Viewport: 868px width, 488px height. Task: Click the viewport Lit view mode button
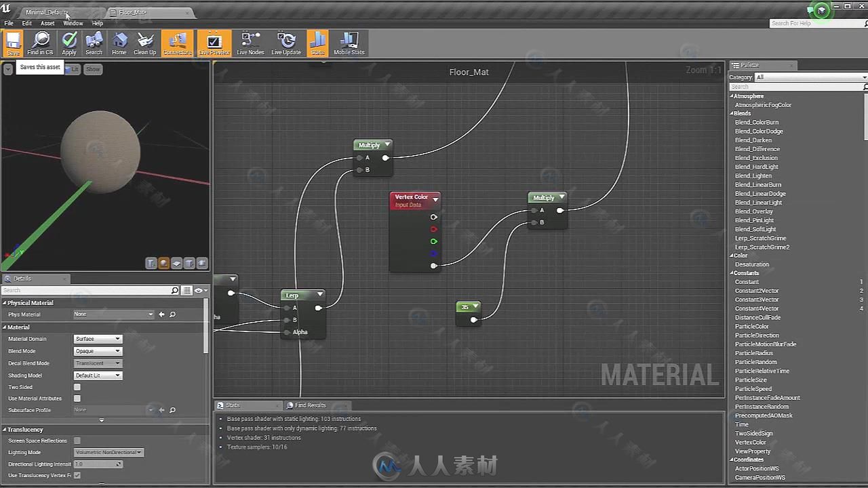(x=73, y=69)
